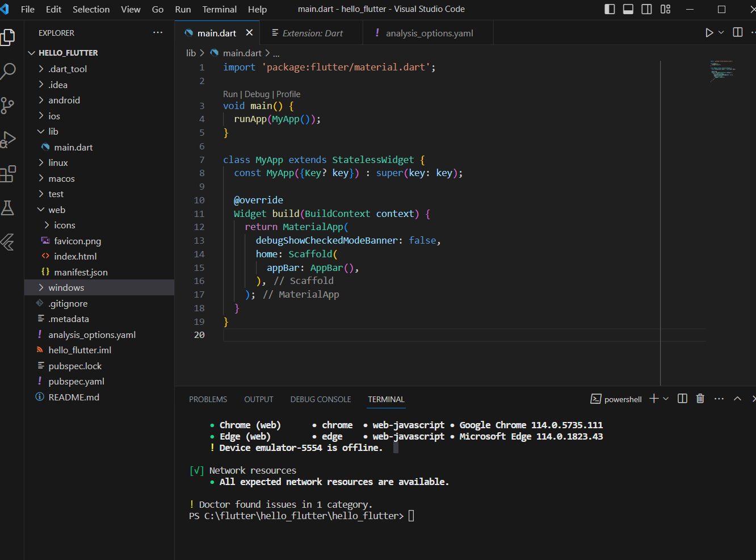Toggle the bottom panel layout button
Screen dimensions: 756x560
click(628, 9)
